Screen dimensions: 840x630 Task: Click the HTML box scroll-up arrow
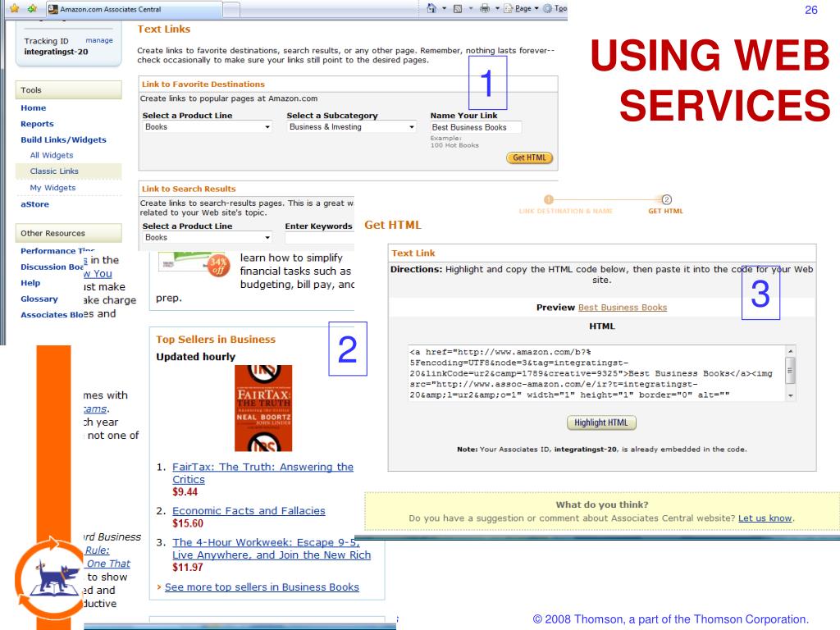coord(791,351)
